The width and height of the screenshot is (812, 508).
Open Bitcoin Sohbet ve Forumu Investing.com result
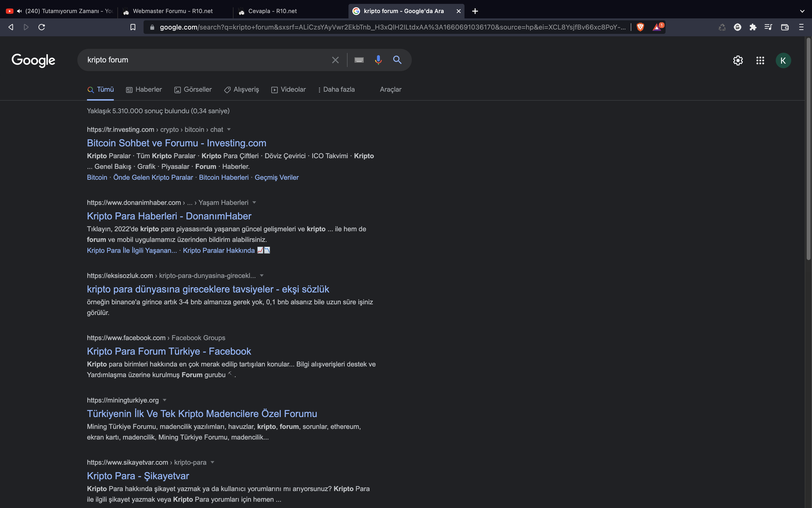coord(176,143)
